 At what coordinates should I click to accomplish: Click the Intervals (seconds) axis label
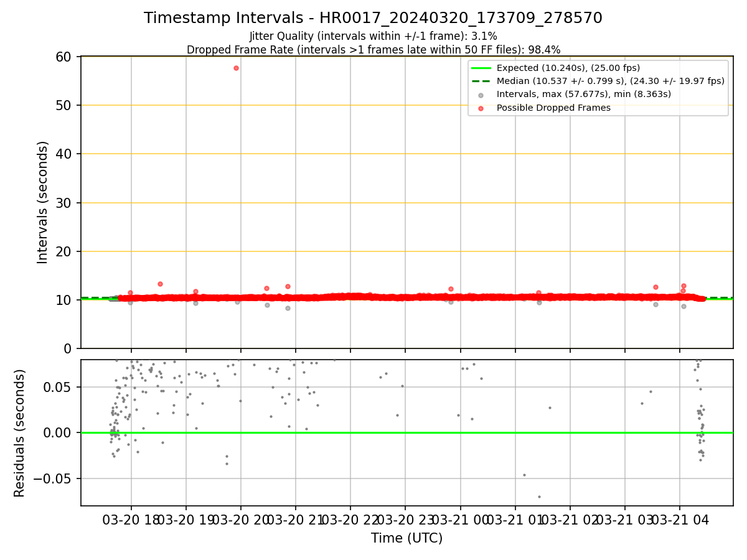tap(43, 202)
